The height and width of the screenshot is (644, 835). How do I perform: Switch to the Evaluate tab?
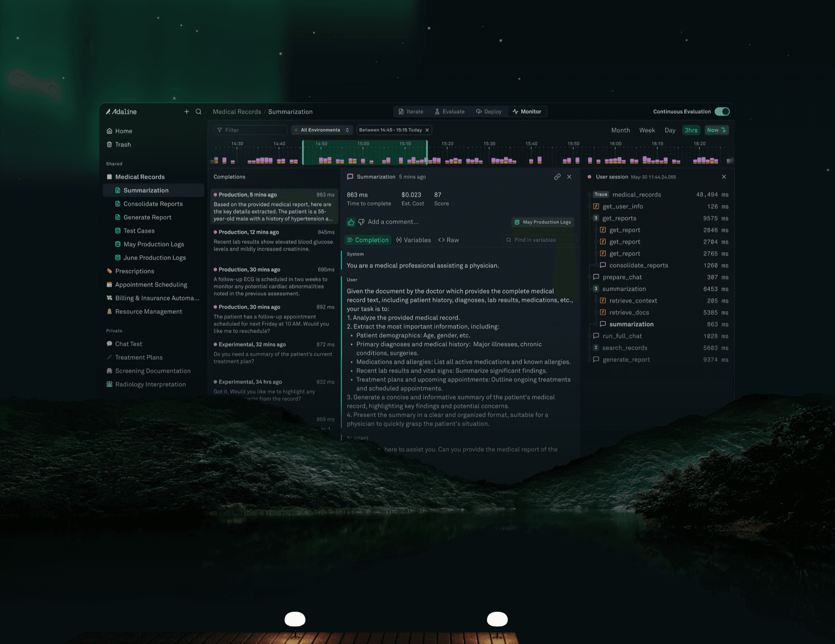[449, 112]
